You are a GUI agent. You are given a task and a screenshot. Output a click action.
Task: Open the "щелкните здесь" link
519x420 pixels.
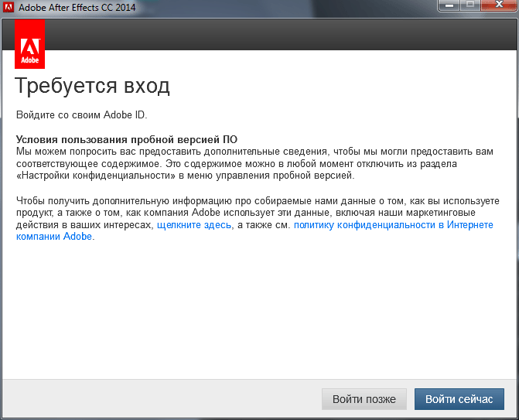coord(193,224)
